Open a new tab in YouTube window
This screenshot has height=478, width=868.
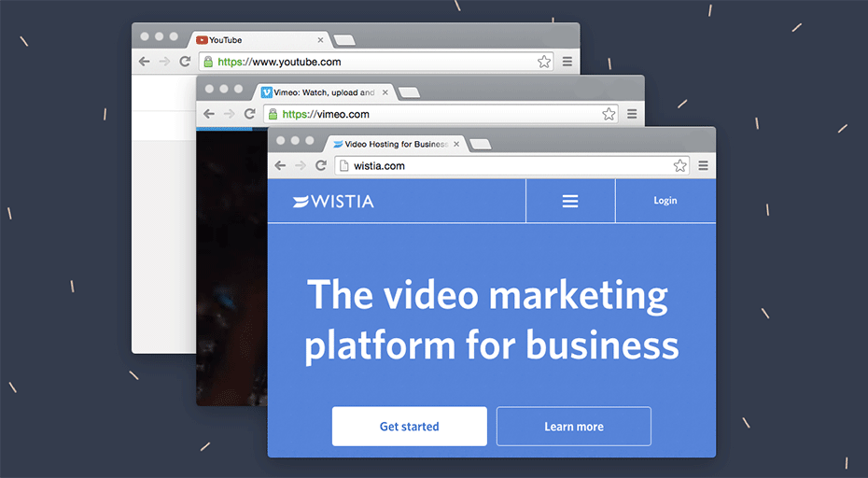[x=344, y=40]
